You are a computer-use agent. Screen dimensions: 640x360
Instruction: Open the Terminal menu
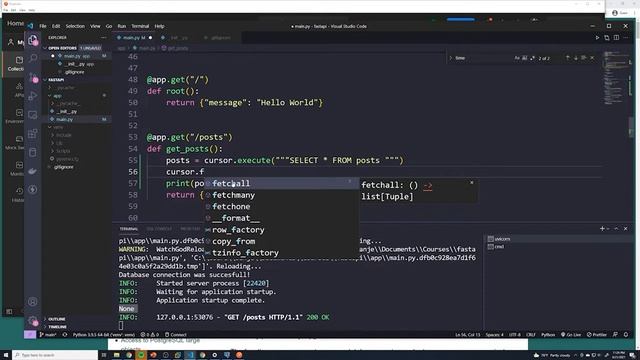pyautogui.click(x=140, y=26)
